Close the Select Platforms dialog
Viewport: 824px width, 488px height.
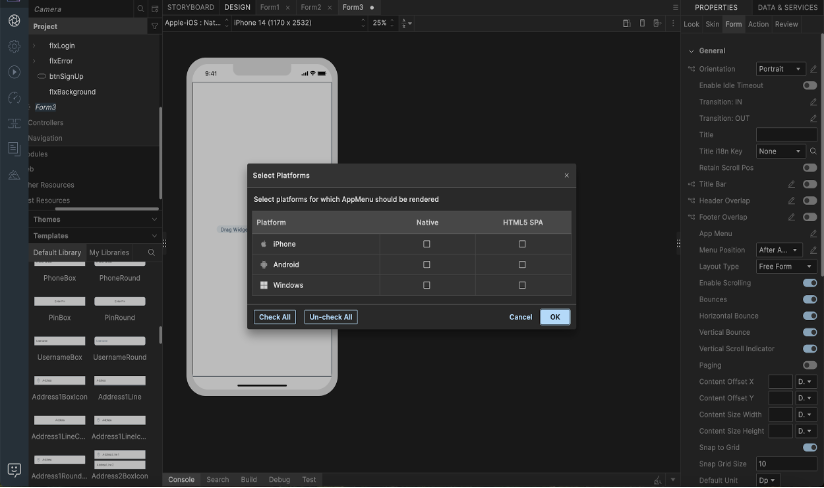pyautogui.click(x=567, y=175)
